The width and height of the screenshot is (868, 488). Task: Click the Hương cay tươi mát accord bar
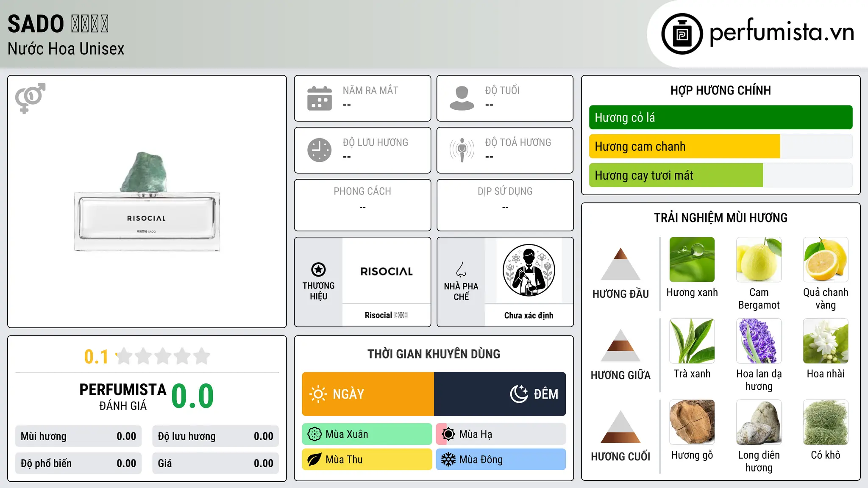721,175
